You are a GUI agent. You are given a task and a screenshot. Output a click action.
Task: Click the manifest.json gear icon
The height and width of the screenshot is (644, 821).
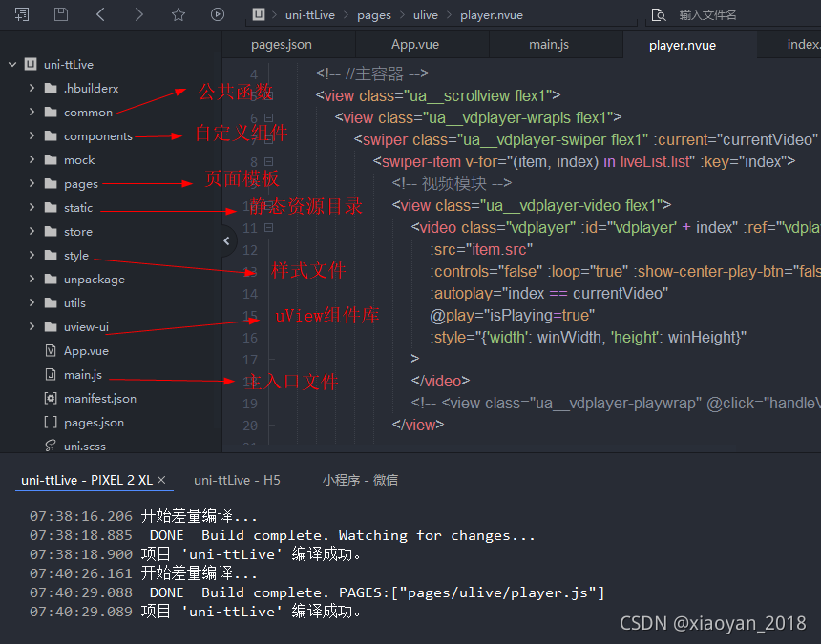51,398
